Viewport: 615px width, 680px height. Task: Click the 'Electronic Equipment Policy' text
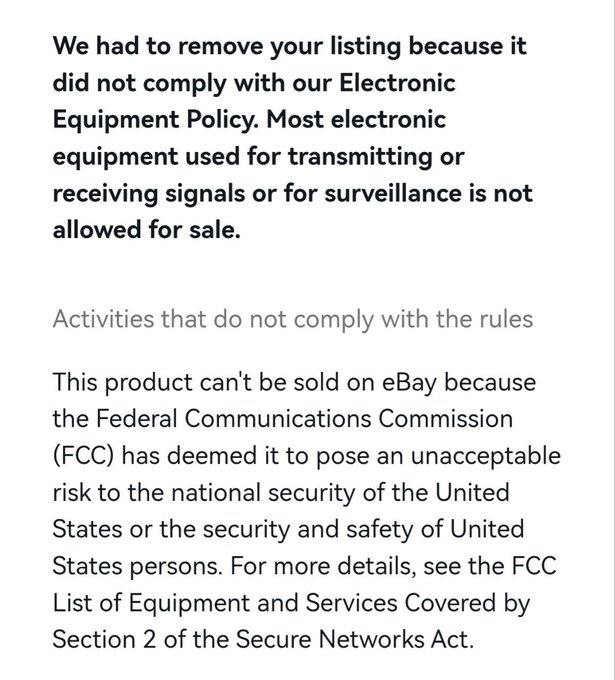pos(254,101)
